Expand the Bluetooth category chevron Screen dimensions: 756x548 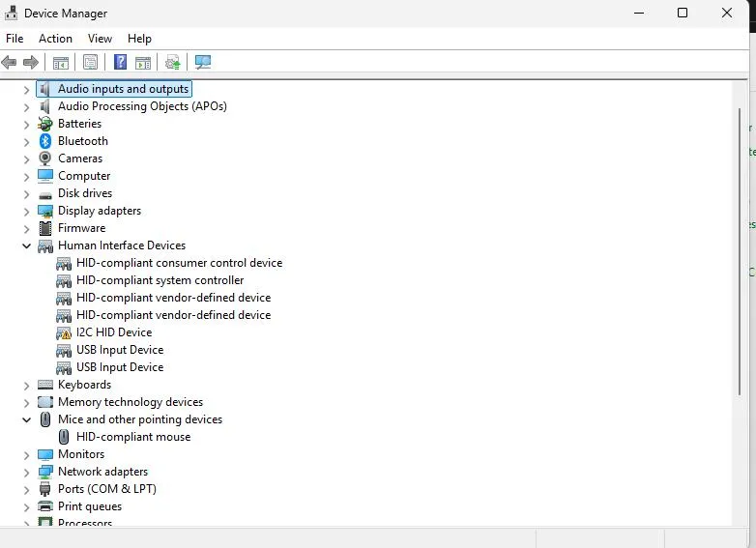click(x=26, y=142)
